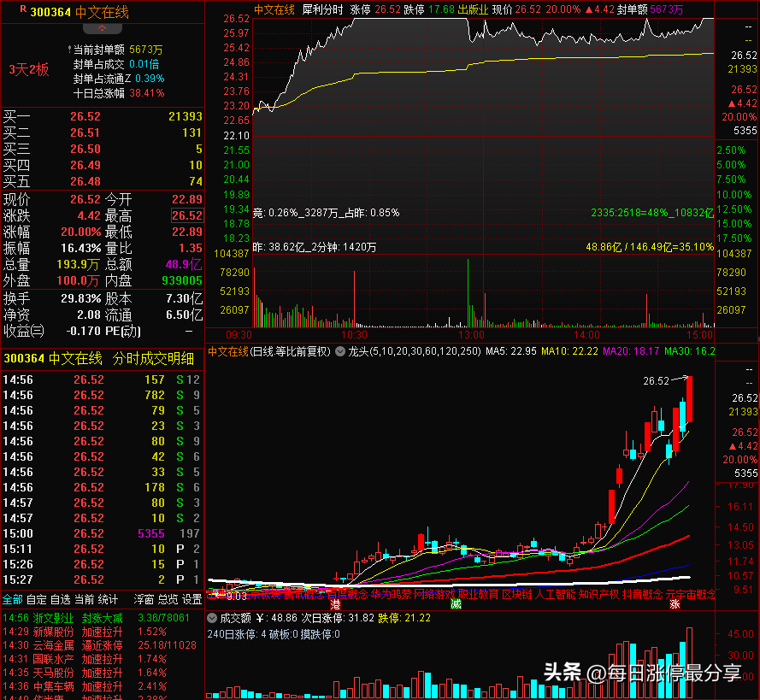Click the MA10: 22.22 indicator label
The height and width of the screenshot is (700, 760).
point(569,351)
